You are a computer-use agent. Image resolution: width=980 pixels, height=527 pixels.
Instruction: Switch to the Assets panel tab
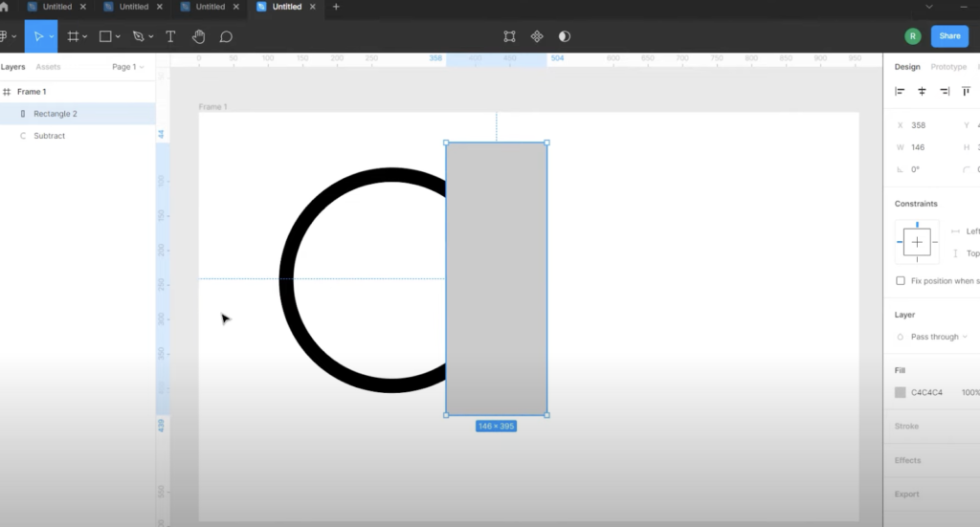[x=48, y=67]
